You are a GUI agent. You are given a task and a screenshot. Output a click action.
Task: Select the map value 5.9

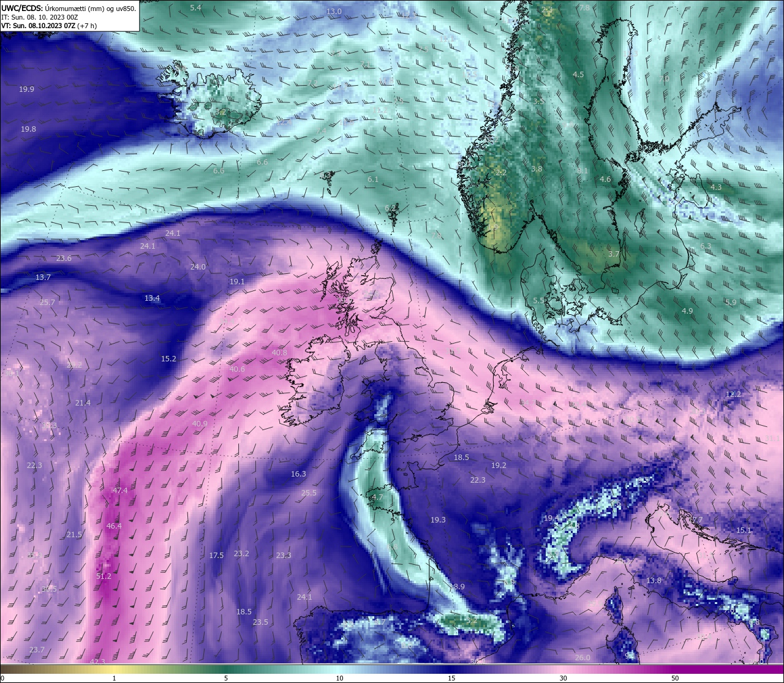coord(731,302)
